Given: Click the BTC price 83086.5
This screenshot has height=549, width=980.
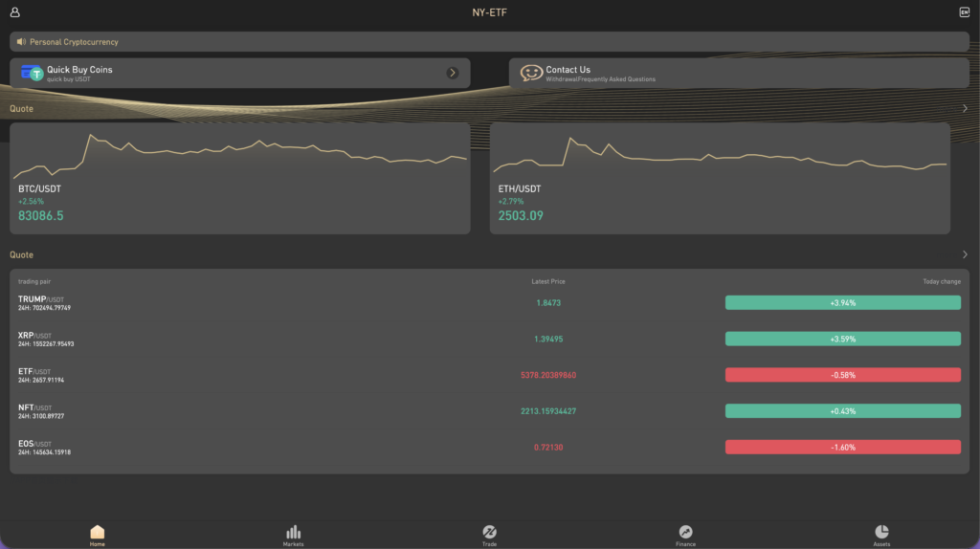Looking at the screenshot, I should (x=40, y=216).
